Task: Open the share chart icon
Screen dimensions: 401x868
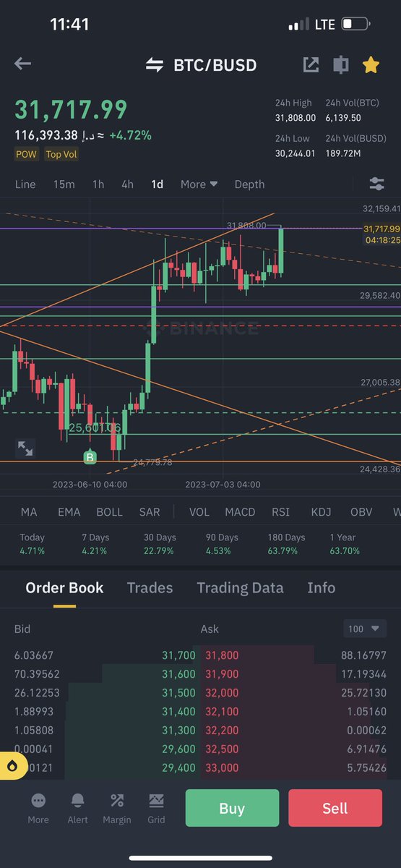Action: tap(311, 64)
